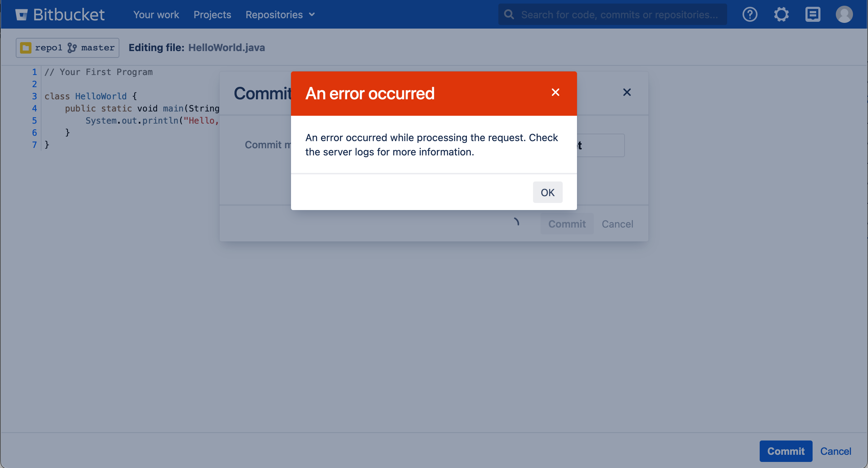Click the master branch icon
Screen dimensions: 868x468
tap(72, 48)
